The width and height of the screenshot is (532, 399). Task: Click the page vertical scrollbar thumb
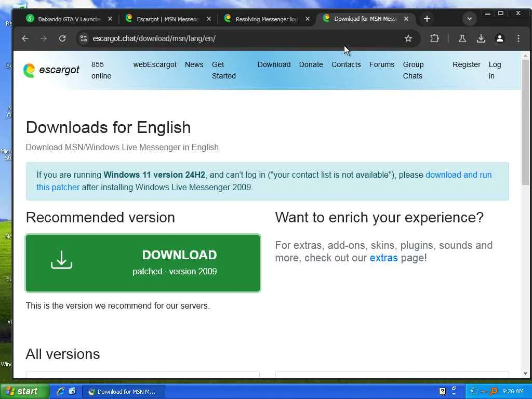(x=526, y=122)
